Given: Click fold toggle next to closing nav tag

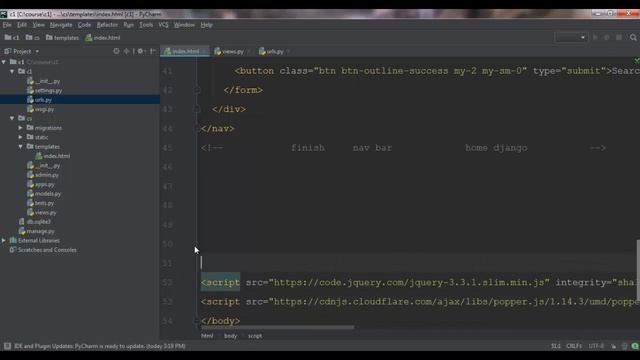Looking at the screenshot, I should coord(196,129).
